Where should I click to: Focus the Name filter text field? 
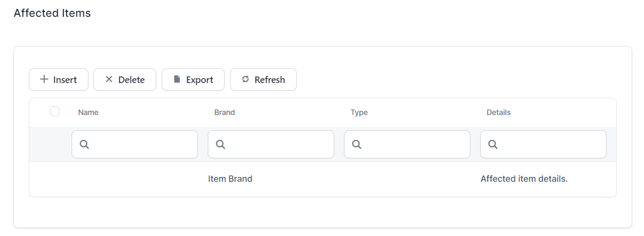(142, 144)
